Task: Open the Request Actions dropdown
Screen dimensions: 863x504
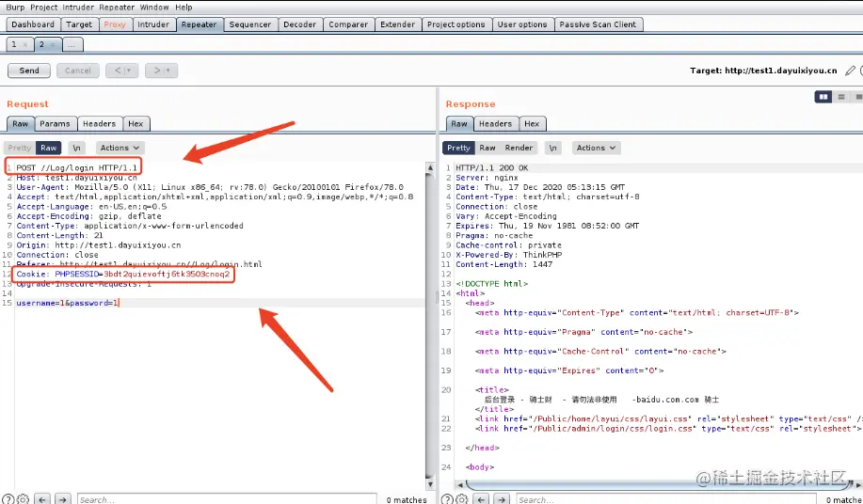Action: [x=120, y=148]
